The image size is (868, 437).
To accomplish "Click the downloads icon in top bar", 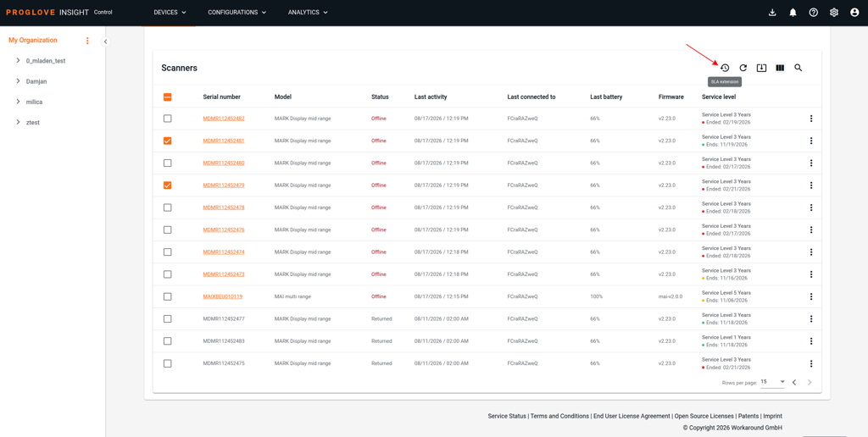I will tap(773, 13).
